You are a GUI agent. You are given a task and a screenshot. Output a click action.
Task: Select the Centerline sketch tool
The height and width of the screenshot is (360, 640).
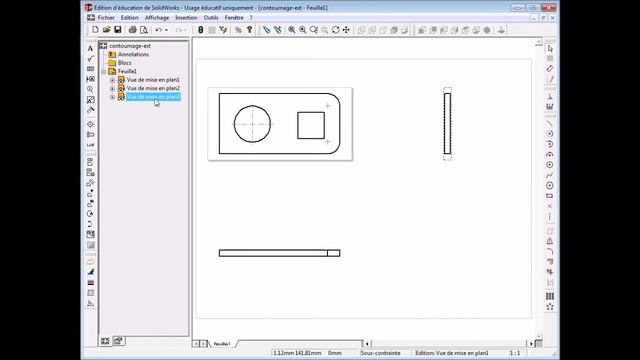pyautogui.click(x=550, y=217)
